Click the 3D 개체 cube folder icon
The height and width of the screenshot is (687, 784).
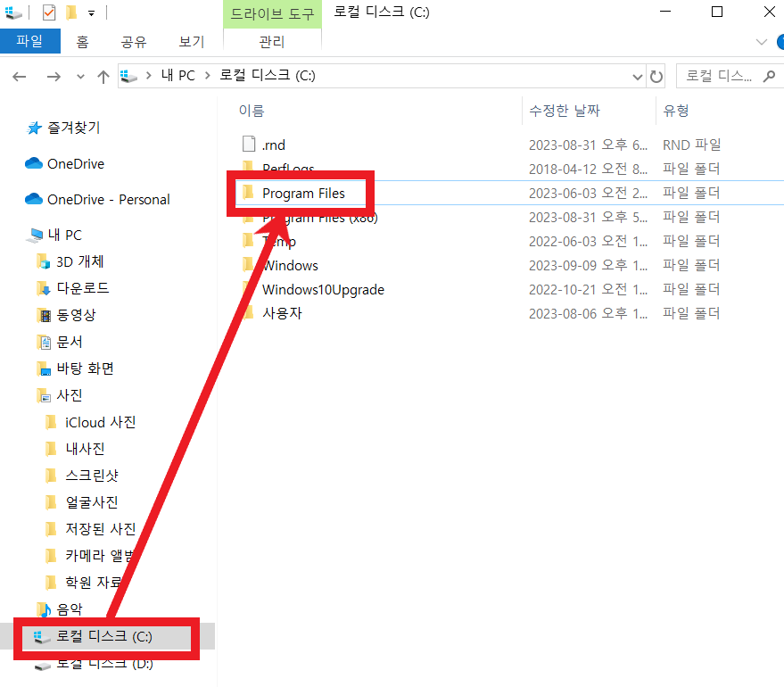coord(44,261)
